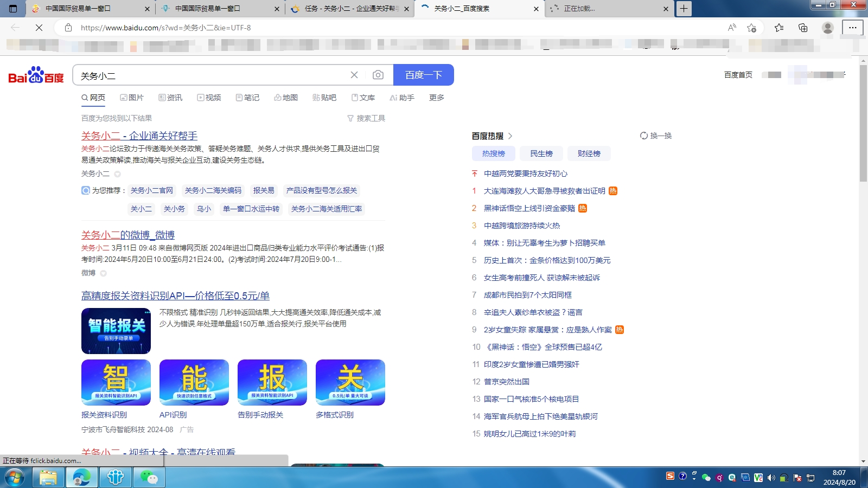Open result 关务小二的微博_微博

tap(128, 235)
